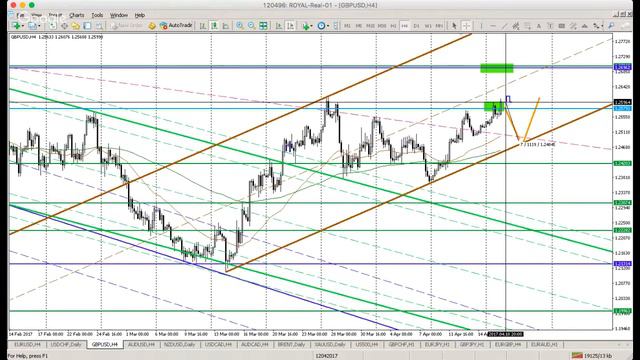Switch to the GBPJPY,H1 chart tab
The image size is (640, 360).
[x=472, y=344]
